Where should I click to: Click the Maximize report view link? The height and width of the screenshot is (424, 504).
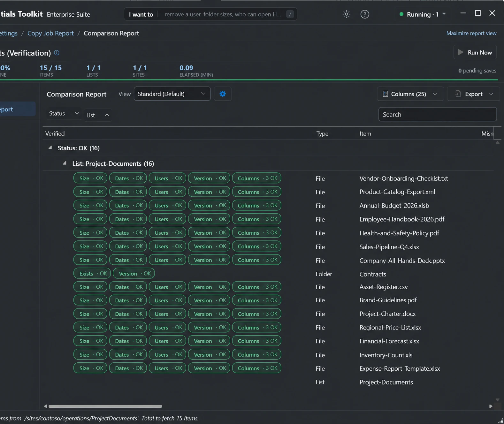(471, 33)
